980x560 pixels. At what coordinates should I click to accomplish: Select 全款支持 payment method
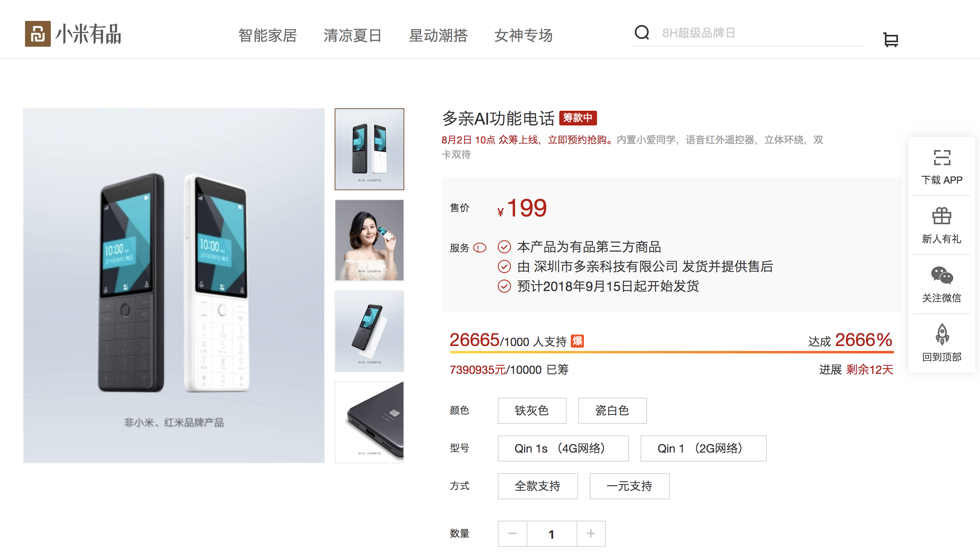point(538,486)
